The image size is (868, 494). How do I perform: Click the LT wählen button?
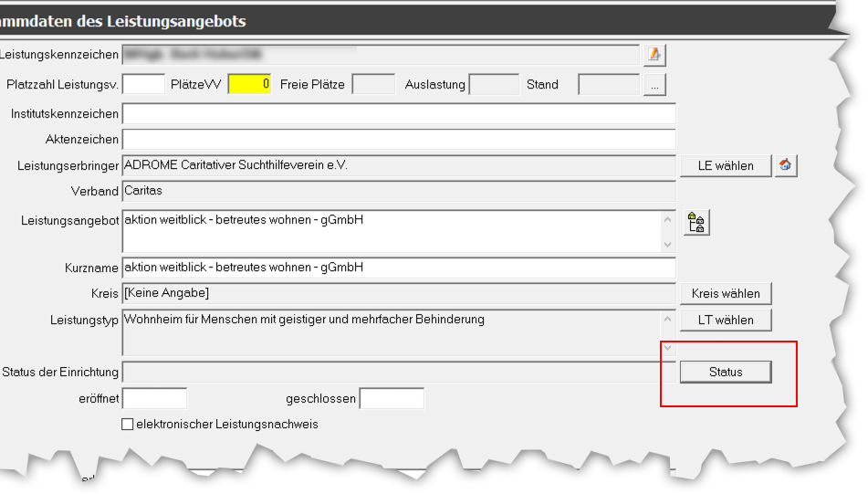726,320
